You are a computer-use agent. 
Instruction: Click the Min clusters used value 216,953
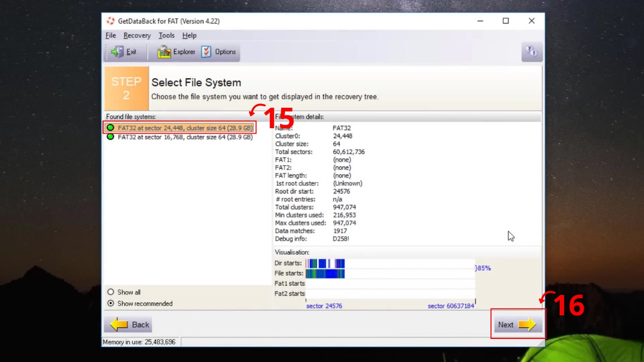[345, 215]
